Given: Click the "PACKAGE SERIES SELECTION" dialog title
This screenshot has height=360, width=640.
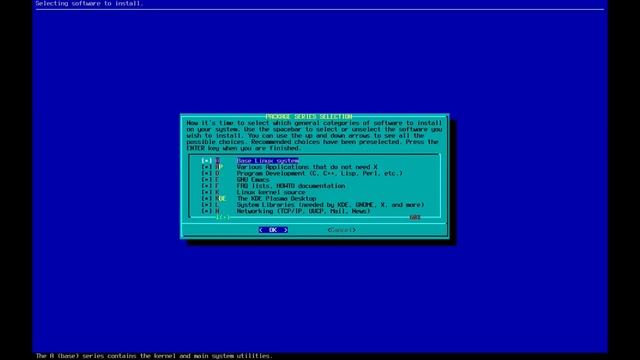Looking at the screenshot, I should point(309,117).
